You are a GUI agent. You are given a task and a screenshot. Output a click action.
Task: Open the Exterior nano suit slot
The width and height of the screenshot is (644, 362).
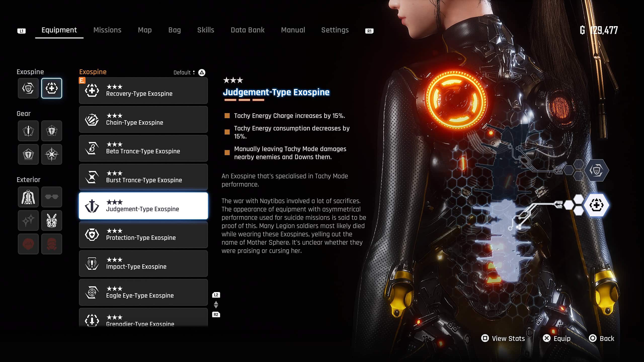[x=28, y=197]
